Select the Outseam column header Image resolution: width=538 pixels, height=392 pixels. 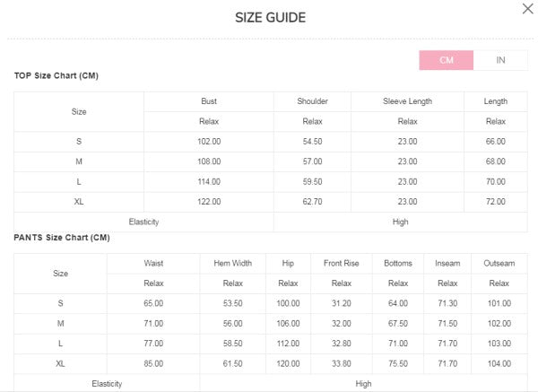coord(499,264)
